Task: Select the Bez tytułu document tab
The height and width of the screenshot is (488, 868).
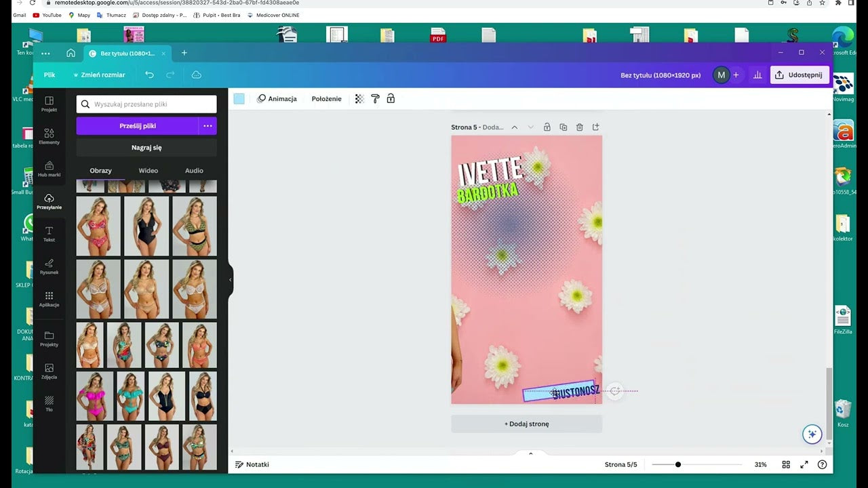Action: [x=127, y=53]
